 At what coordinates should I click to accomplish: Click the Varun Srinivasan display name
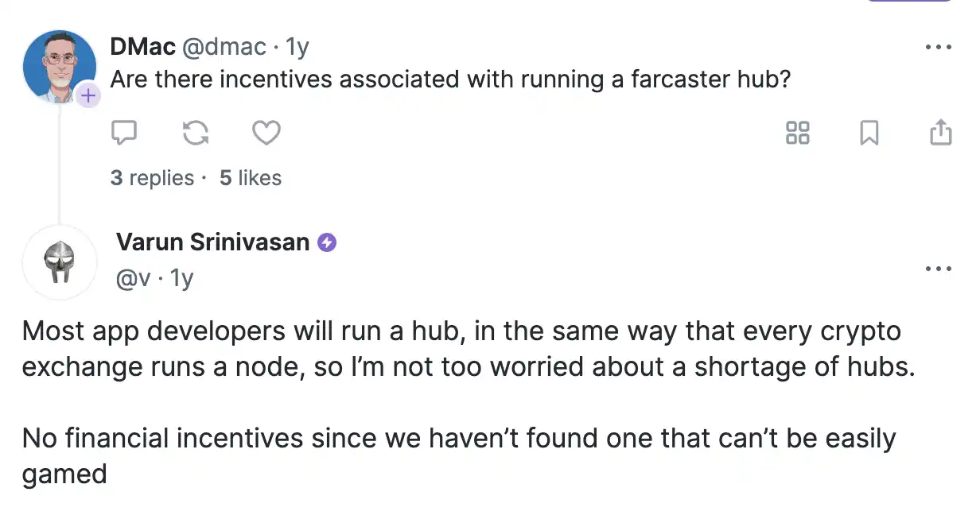click(x=212, y=242)
